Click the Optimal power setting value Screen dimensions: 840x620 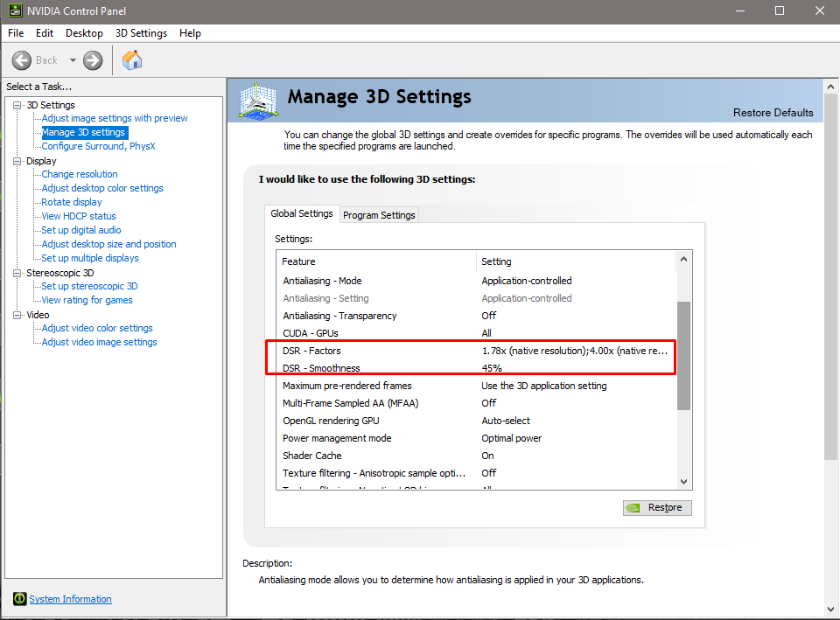(512, 438)
